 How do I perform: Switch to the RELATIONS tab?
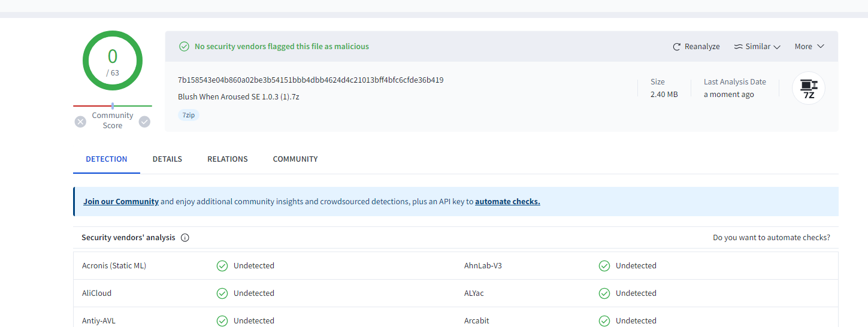pos(228,159)
